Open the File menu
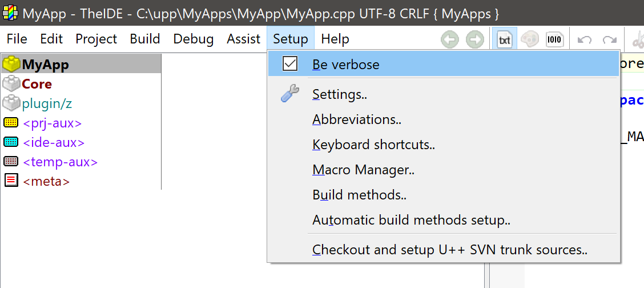The image size is (644, 288). click(17, 39)
